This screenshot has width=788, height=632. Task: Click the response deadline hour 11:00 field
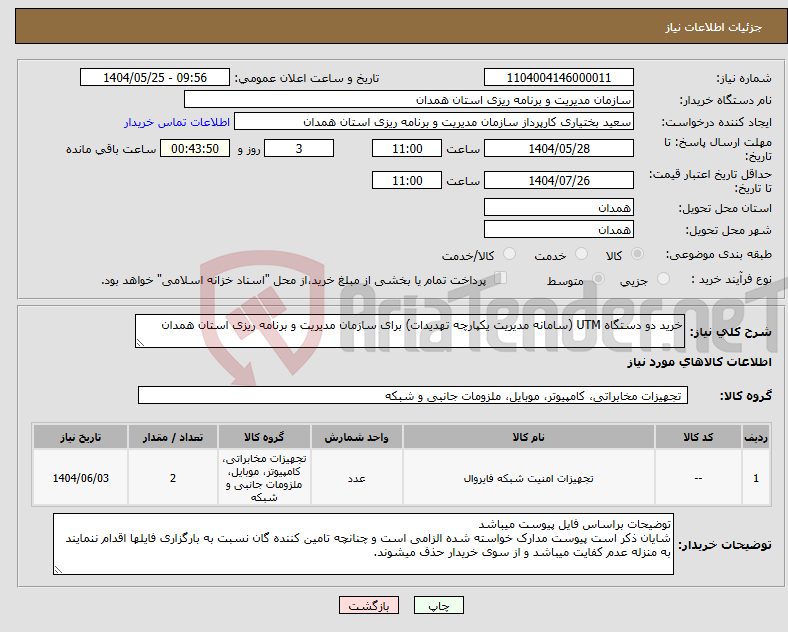pyautogui.click(x=407, y=148)
